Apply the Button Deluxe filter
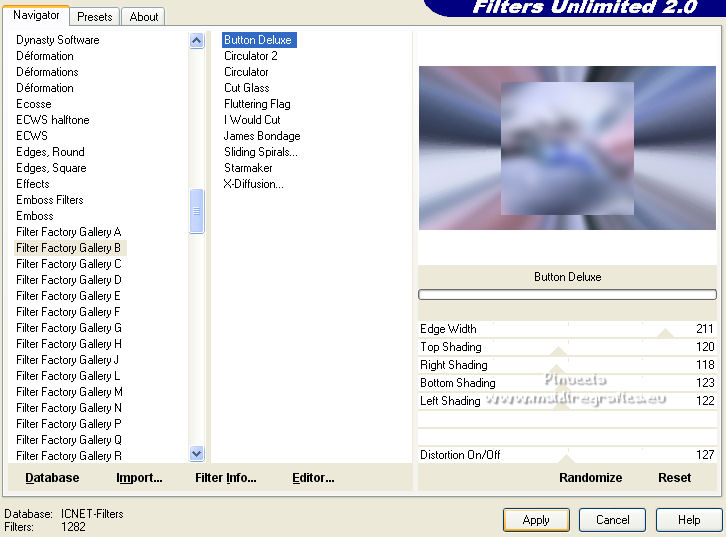This screenshot has width=726, height=537. 536,520
